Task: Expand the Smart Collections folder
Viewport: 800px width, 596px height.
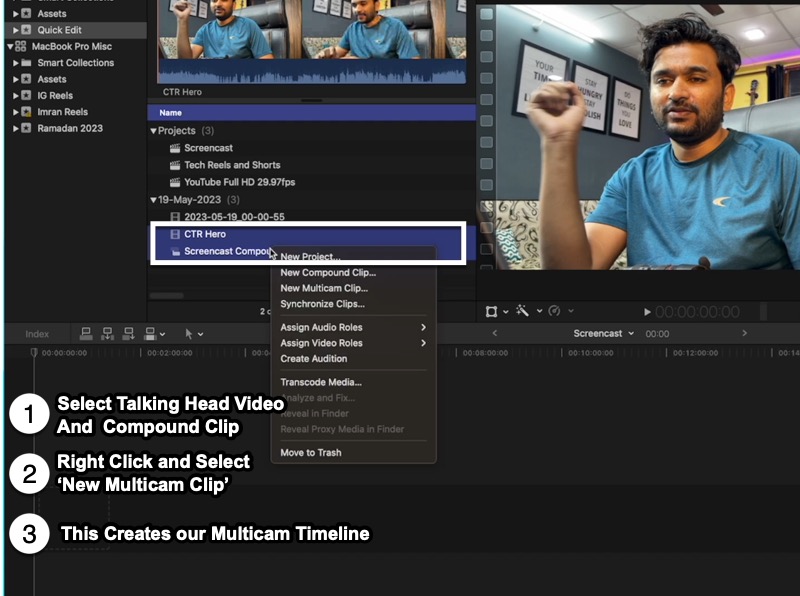Action: click(x=16, y=63)
